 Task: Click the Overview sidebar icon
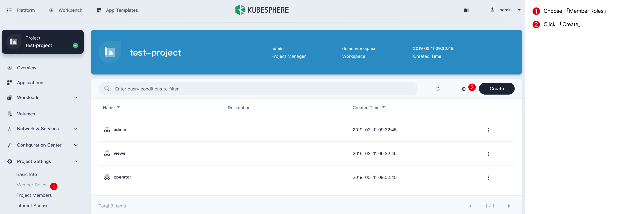[10, 68]
